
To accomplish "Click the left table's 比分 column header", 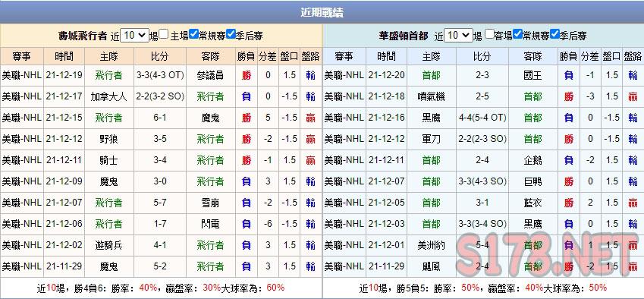I will click(160, 56).
